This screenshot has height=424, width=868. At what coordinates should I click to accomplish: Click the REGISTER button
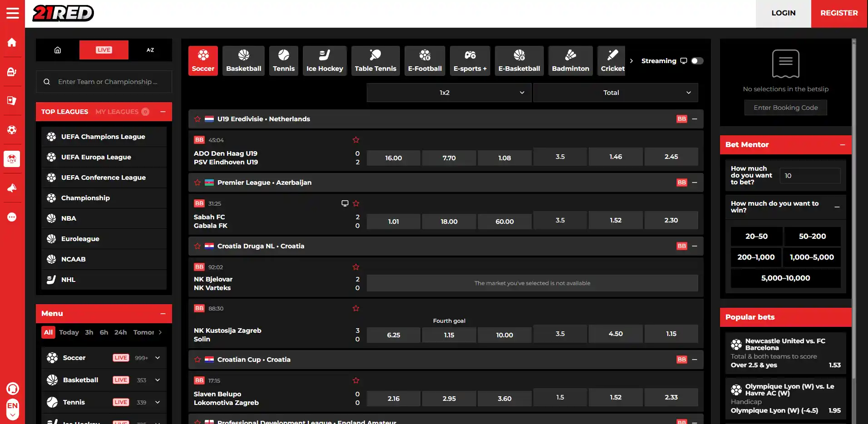pyautogui.click(x=839, y=13)
